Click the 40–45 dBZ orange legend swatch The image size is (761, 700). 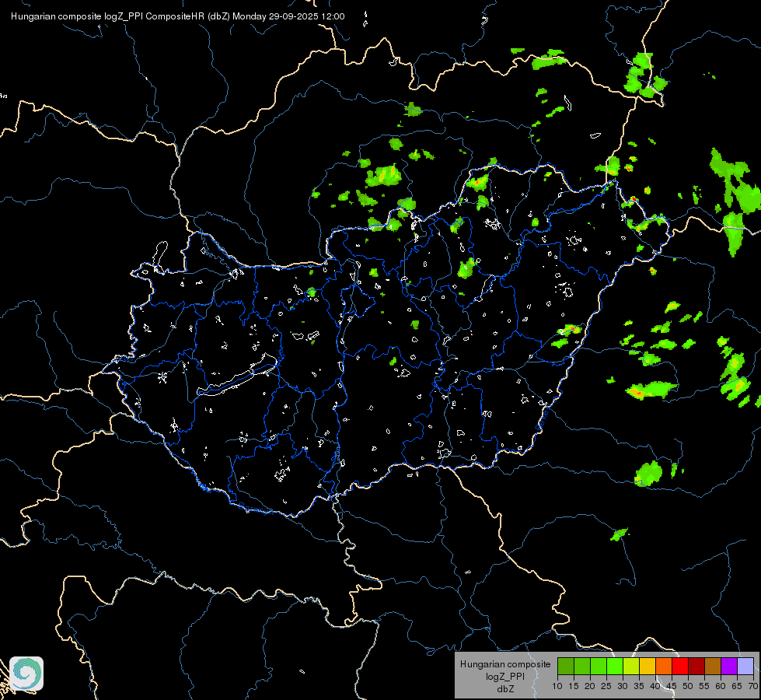click(x=664, y=666)
